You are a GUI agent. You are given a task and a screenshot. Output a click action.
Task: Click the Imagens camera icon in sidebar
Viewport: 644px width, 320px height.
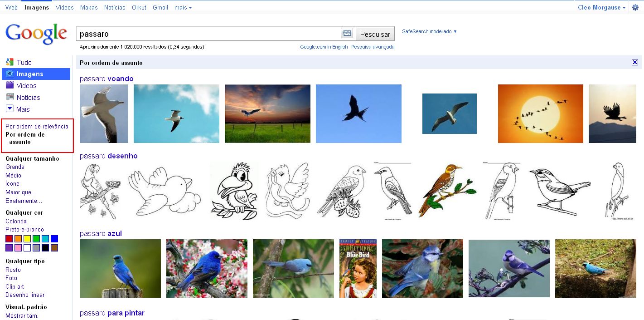10,74
